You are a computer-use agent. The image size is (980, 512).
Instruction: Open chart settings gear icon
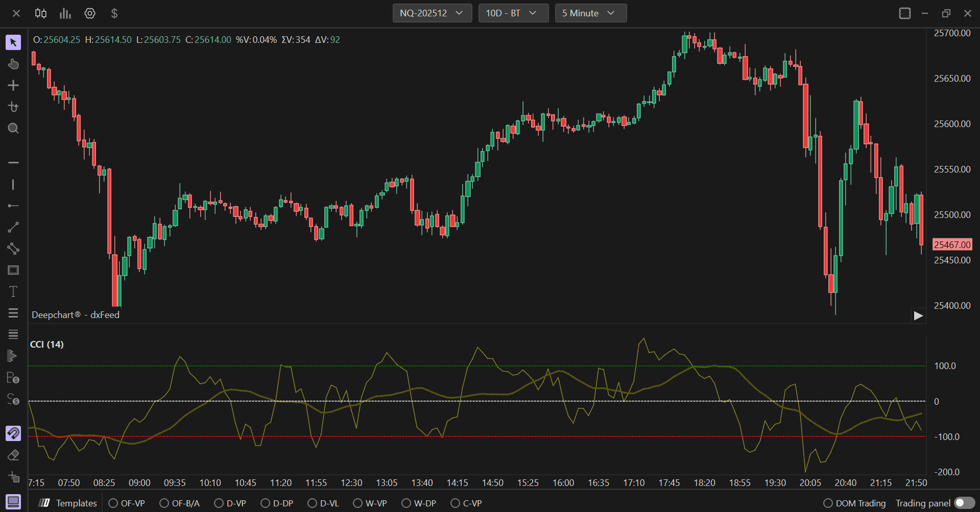90,13
